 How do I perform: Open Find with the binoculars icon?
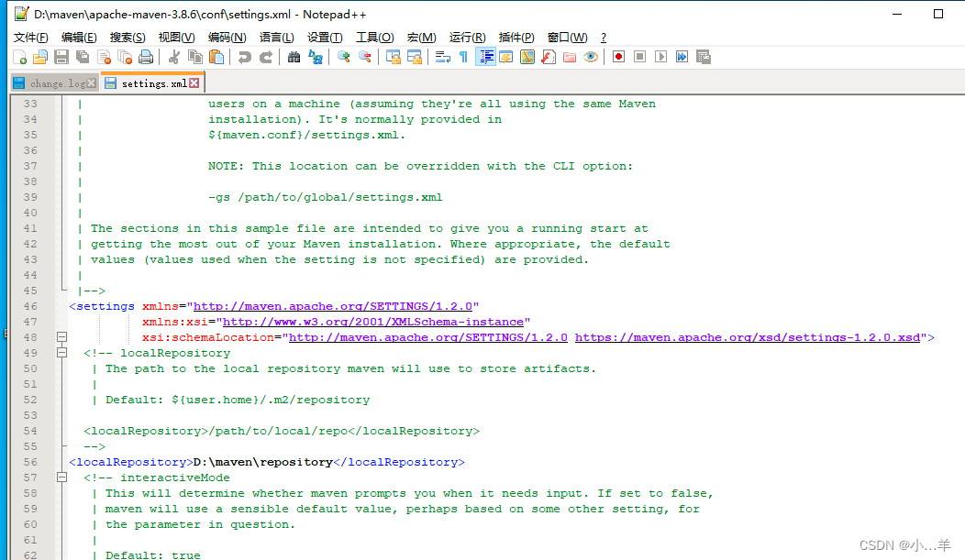[x=294, y=57]
